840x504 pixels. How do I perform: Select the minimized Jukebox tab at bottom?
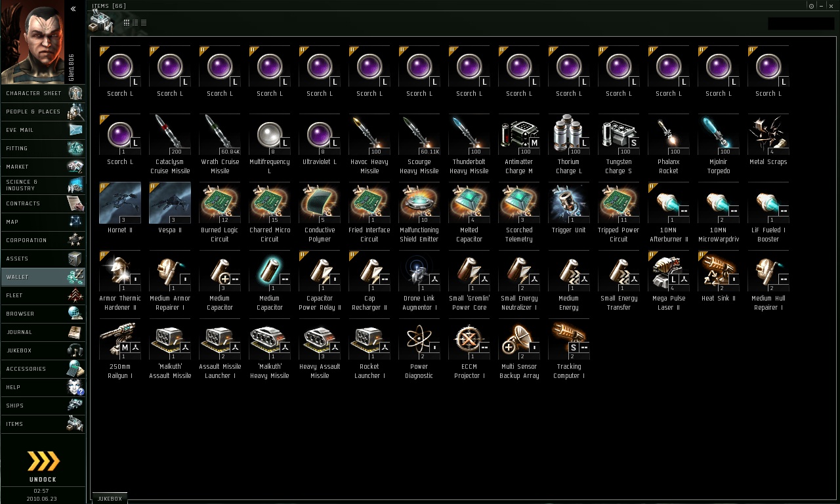[110, 498]
